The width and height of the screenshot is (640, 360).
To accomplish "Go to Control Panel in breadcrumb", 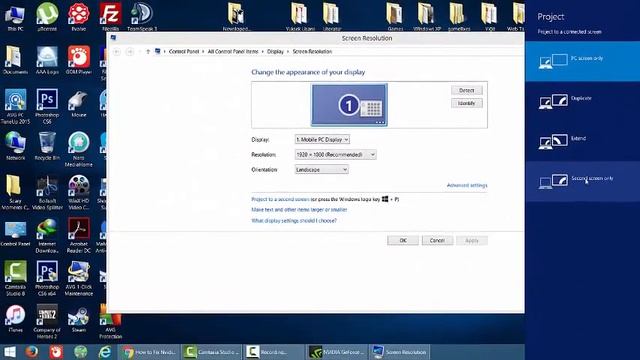I will (x=184, y=51).
